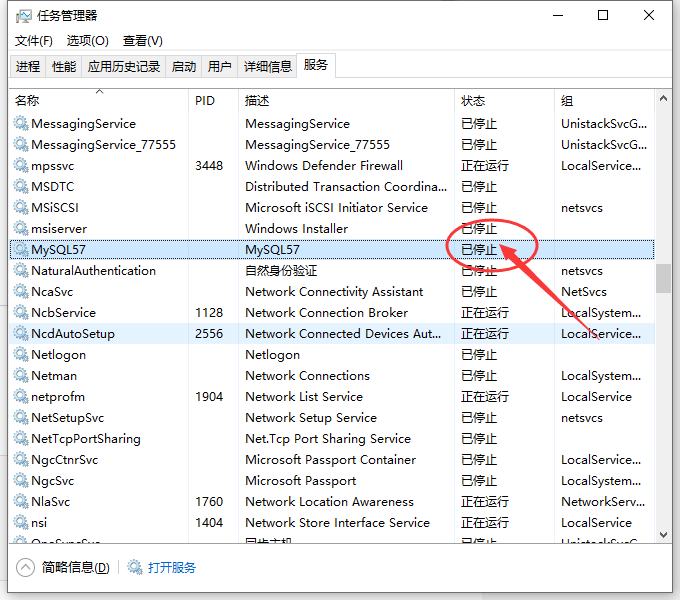Viewport: 680px width, 600px height.
Task: Click the gear icon beside 打开服务
Action: pyautogui.click(x=135, y=567)
